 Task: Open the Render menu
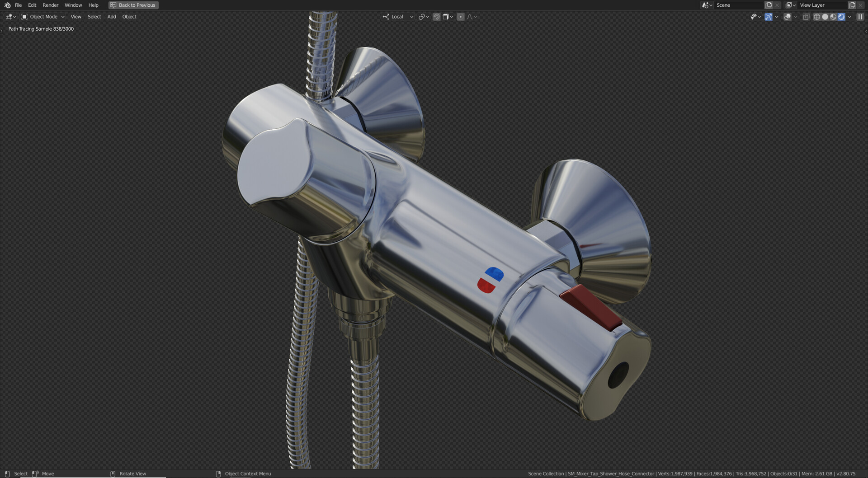point(50,5)
